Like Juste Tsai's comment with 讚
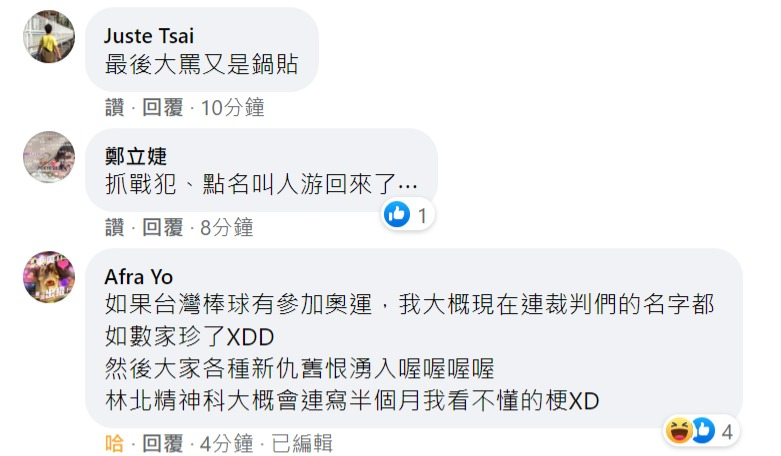 pos(115,108)
